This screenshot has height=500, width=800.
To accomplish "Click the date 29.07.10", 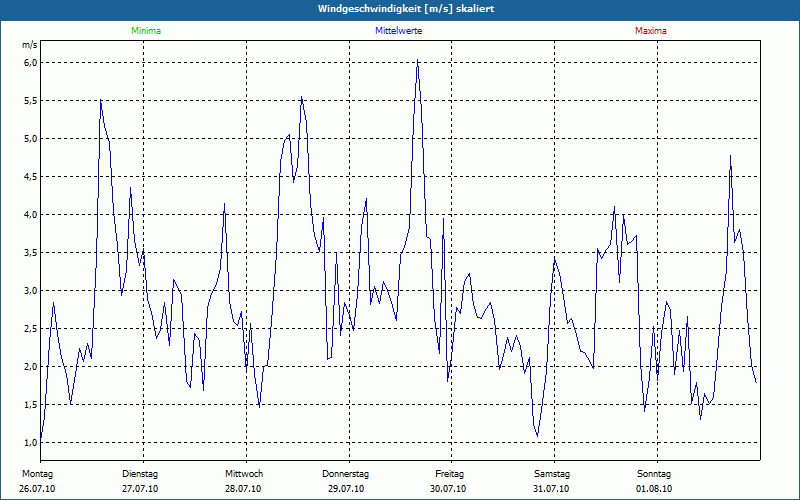I will click(x=346, y=489).
